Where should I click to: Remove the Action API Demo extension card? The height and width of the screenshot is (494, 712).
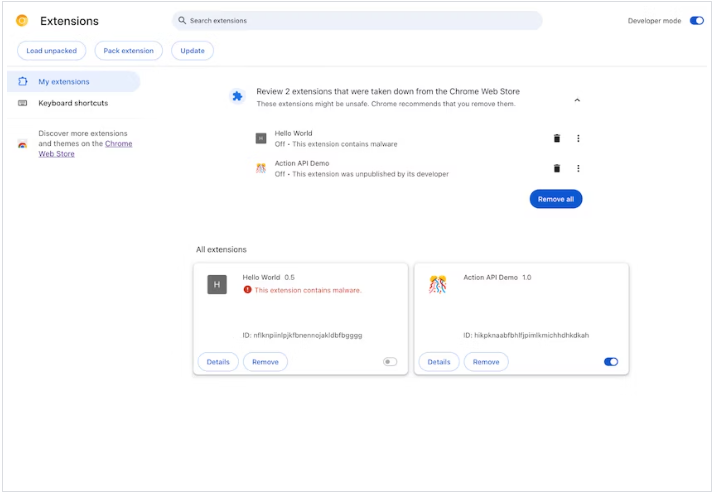pyautogui.click(x=486, y=362)
